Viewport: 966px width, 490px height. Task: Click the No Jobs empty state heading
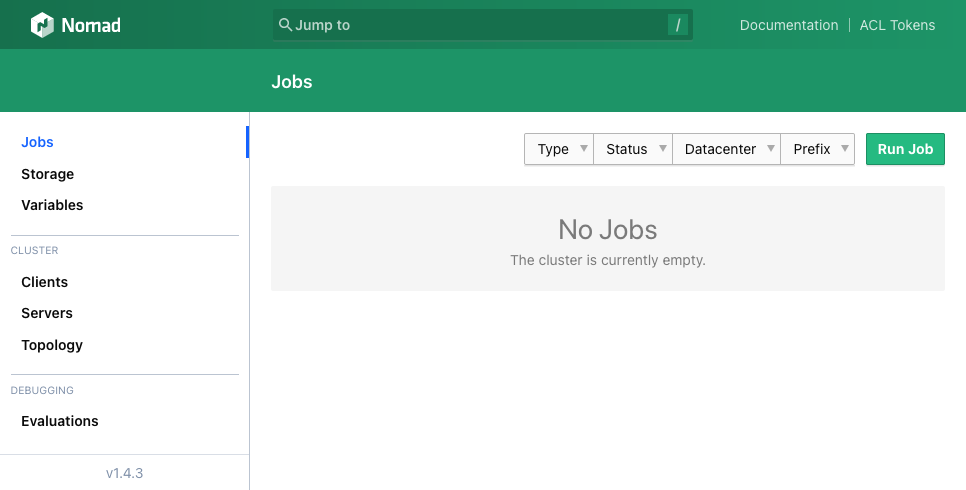pos(607,230)
